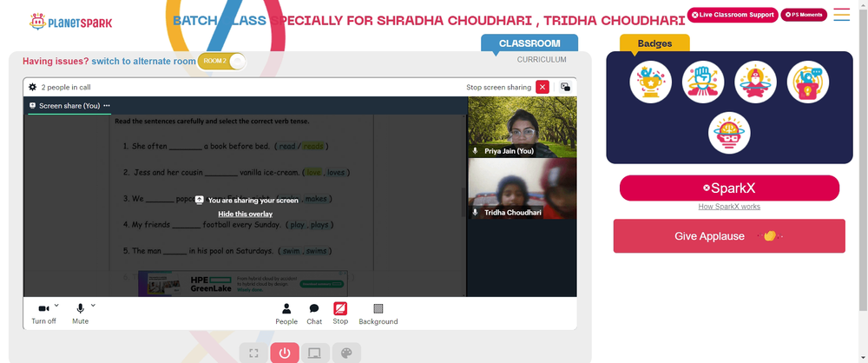Open How SparkX works link

pos(729,207)
